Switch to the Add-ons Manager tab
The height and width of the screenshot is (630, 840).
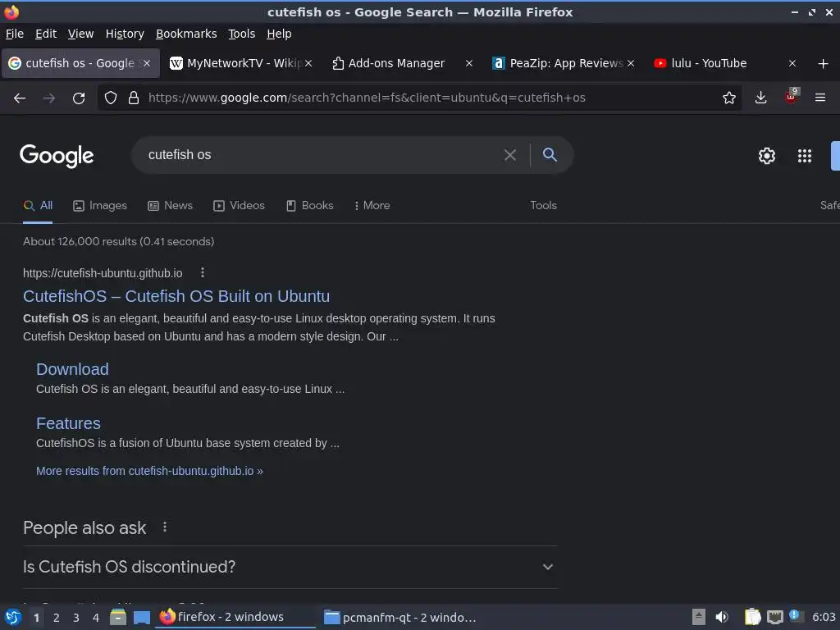click(396, 63)
